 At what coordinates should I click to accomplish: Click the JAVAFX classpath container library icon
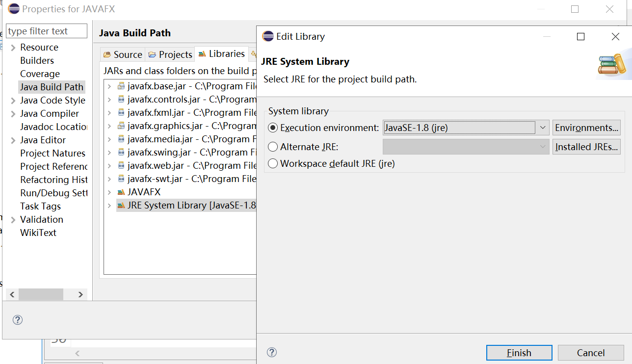pos(121,192)
